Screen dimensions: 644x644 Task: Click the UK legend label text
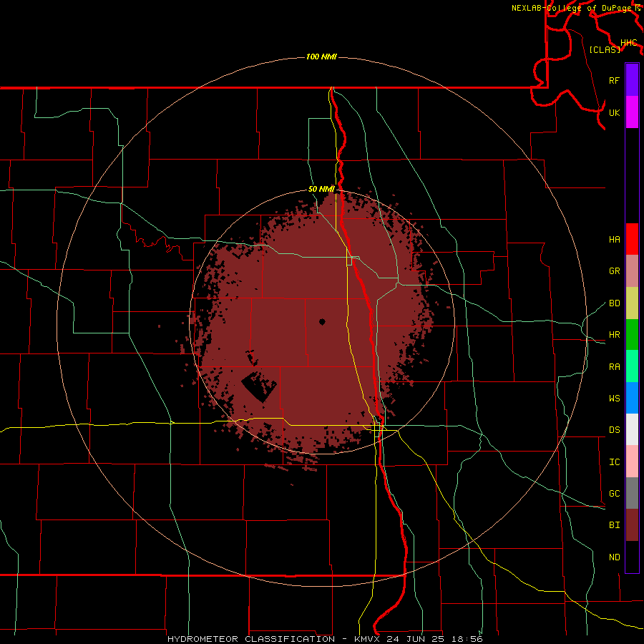(x=615, y=112)
